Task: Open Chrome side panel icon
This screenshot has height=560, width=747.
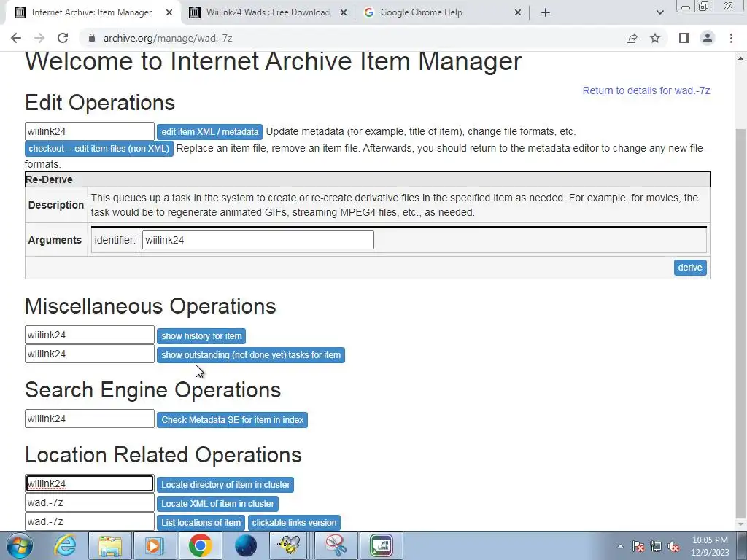Action: click(x=684, y=38)
